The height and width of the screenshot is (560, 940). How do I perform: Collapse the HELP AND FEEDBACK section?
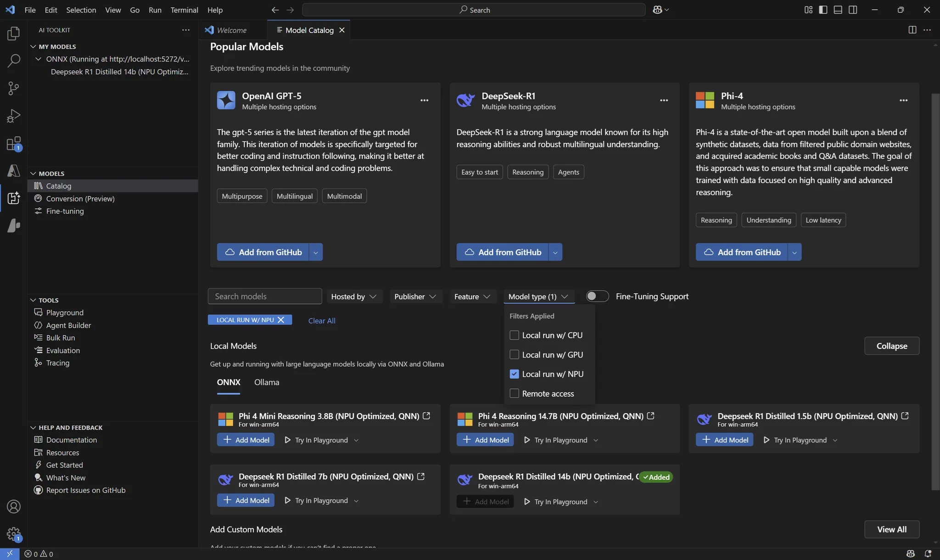tap(33, 427)
